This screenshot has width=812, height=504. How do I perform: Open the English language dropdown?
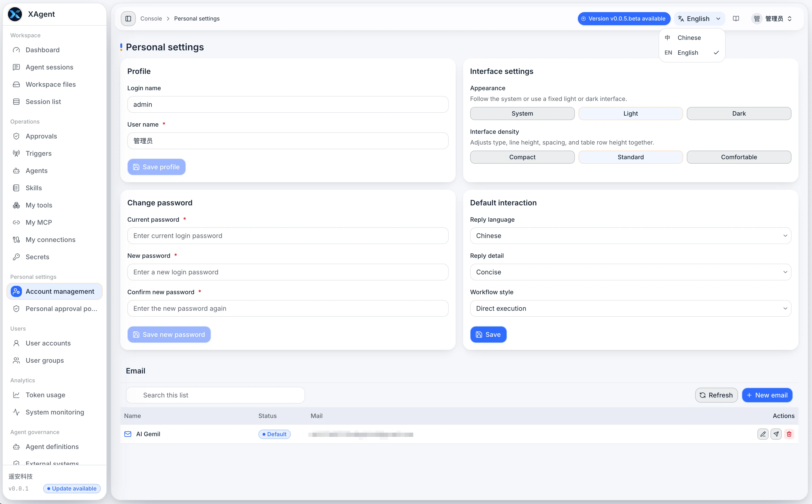point(699,19)
